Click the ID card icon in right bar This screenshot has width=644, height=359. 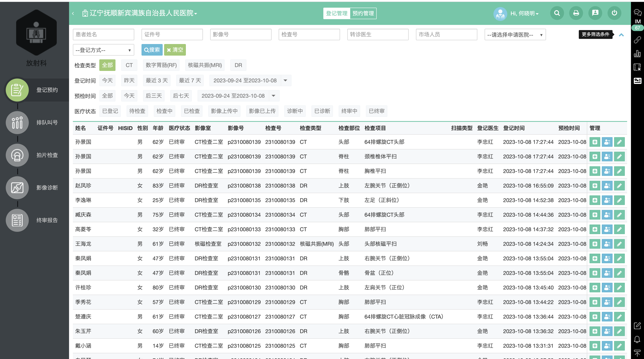point(637,81)
